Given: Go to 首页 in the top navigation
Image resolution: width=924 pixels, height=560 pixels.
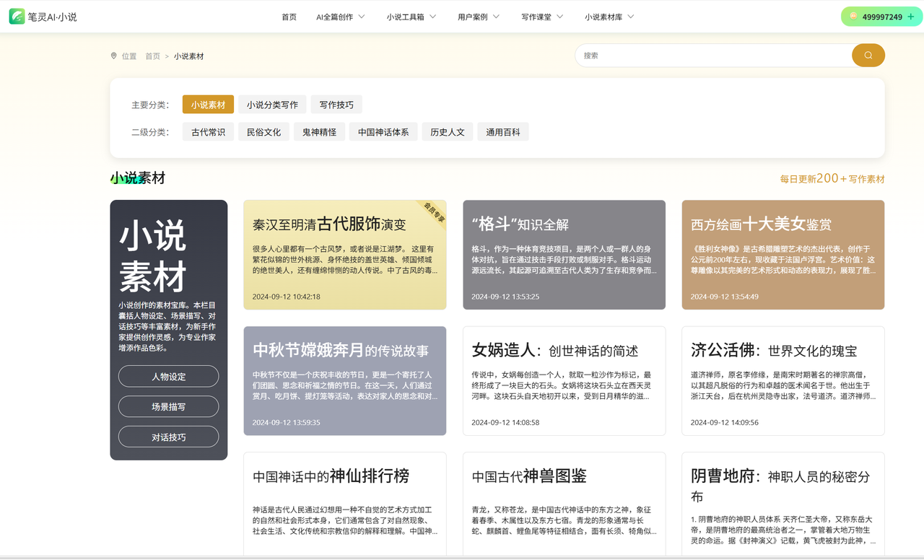Looking at the screenshot, I should (289, 17).
